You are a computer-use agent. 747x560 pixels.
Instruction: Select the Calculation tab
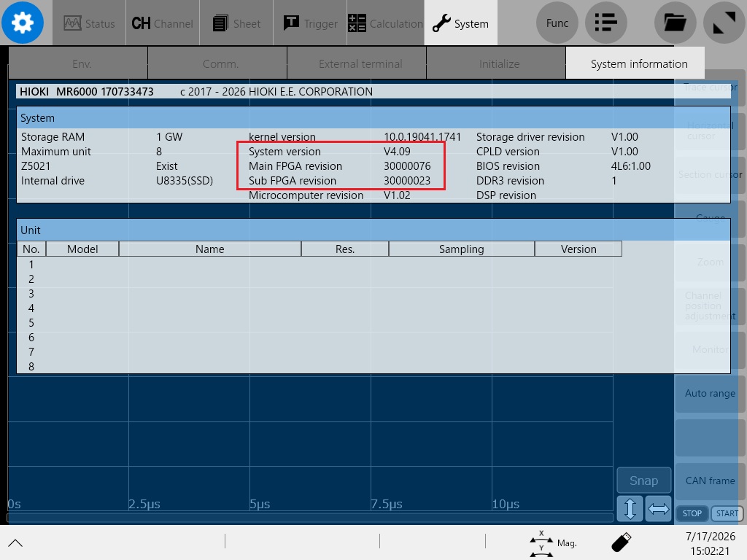385,23
